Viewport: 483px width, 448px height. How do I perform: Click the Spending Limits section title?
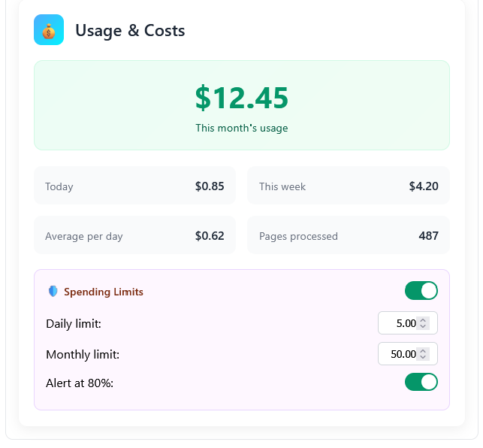104,292
